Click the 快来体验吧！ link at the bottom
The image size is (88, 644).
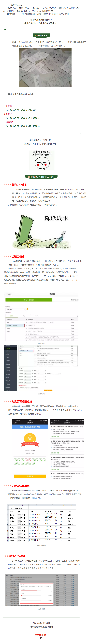[x=41, y=635]
